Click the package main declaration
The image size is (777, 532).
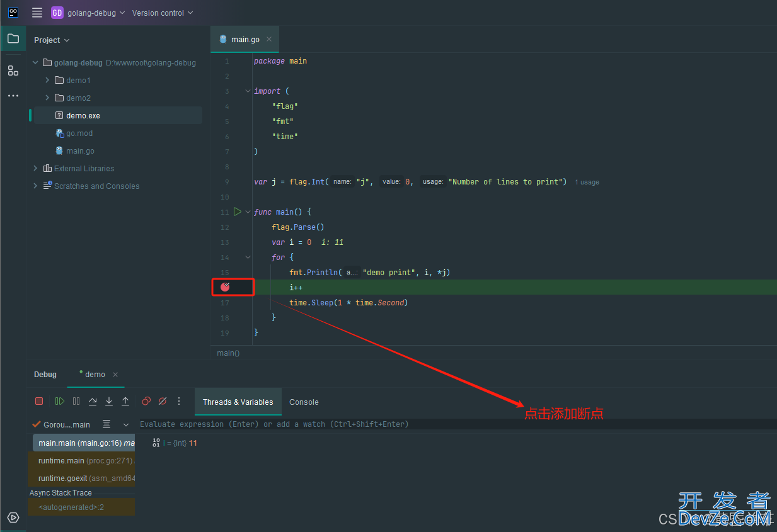pyautogui.click(x=280, y=61)
